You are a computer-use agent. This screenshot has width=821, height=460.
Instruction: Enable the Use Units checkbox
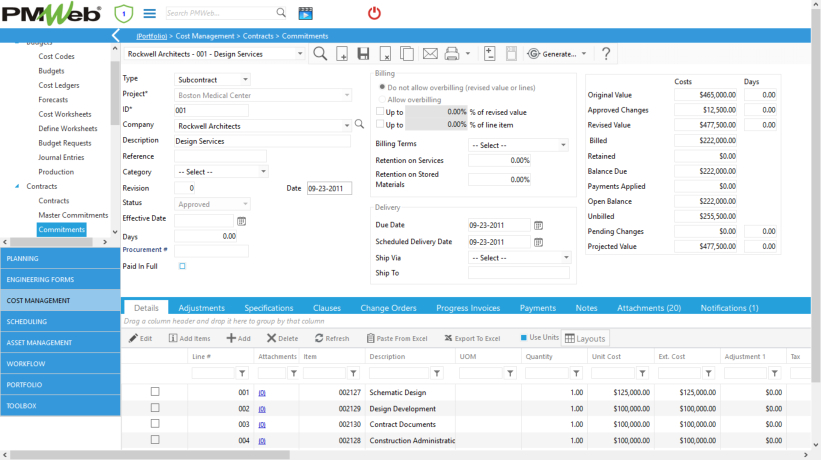pyautogui.click(x=524, y=338)
